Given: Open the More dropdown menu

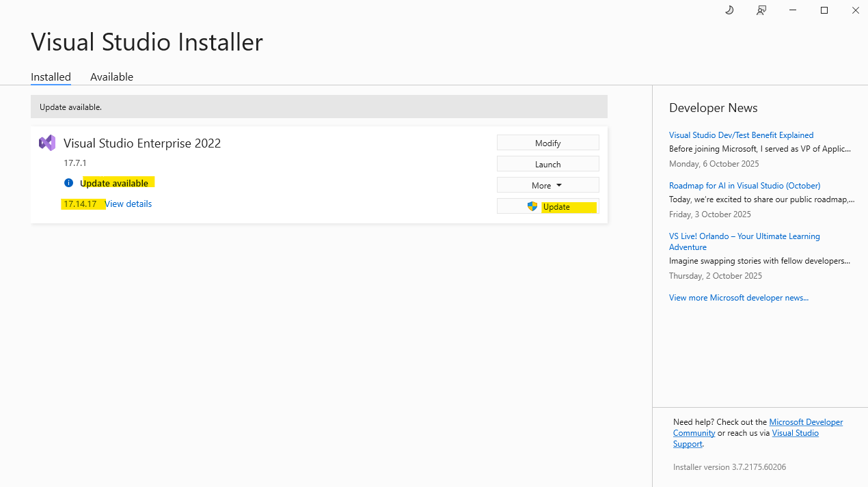Looking at the screenshot, I should tap(548, 185).
